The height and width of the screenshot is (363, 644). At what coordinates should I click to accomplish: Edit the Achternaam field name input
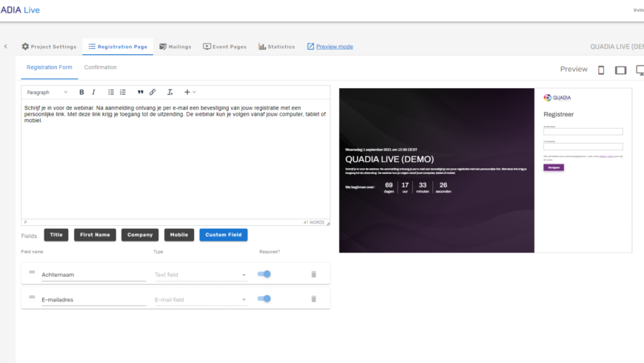[x=94, y=275]
